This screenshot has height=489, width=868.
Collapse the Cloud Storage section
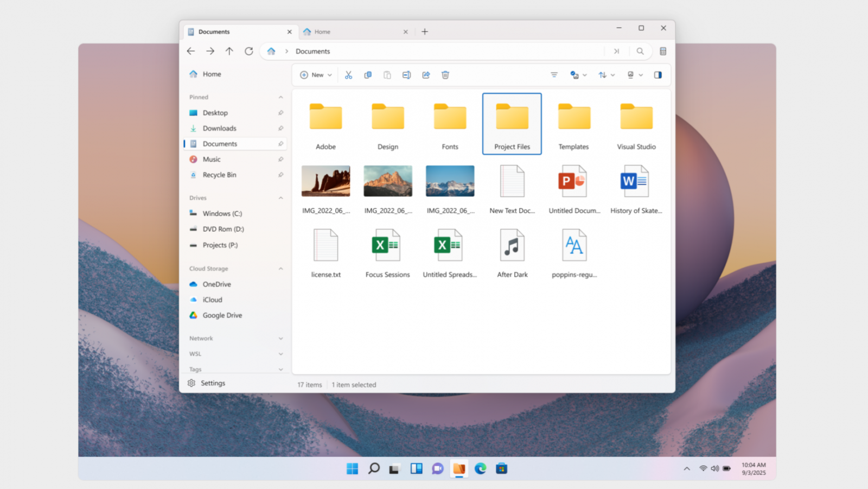tap(280, 268)
